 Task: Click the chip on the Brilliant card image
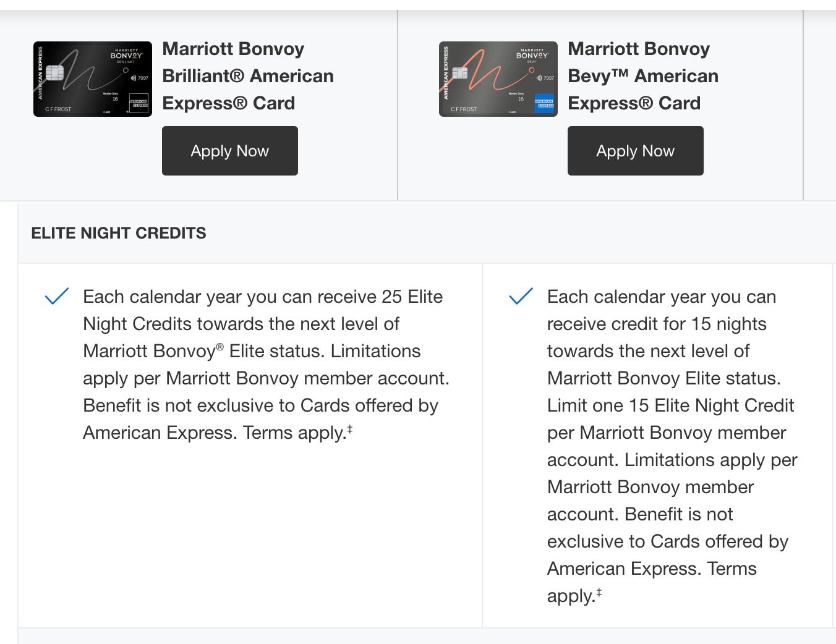tap(54, 73)
